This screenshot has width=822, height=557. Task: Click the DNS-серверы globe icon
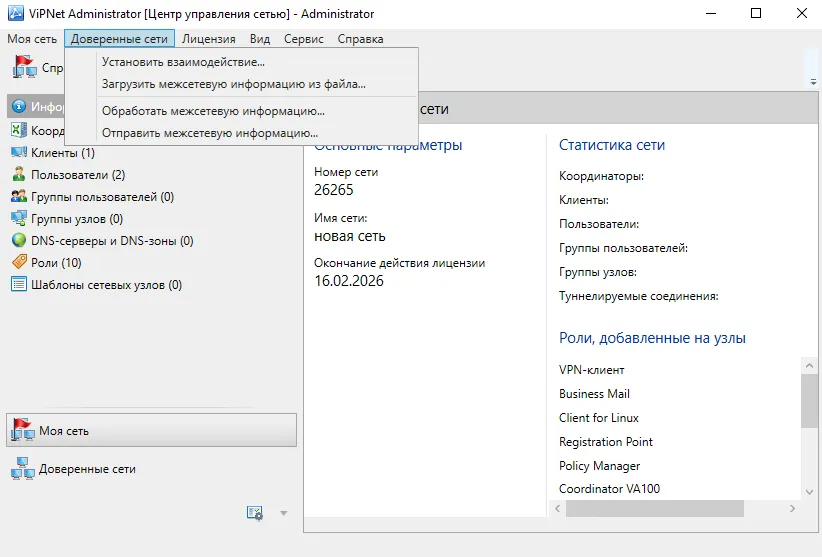point(19,241)
